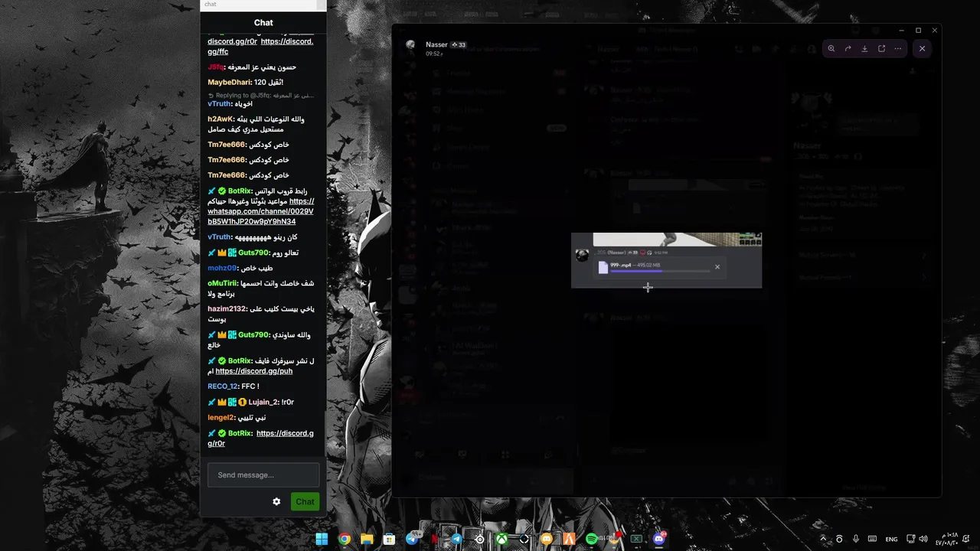
Task: Open the image in browser icon
Action: (x=881, y=48)
